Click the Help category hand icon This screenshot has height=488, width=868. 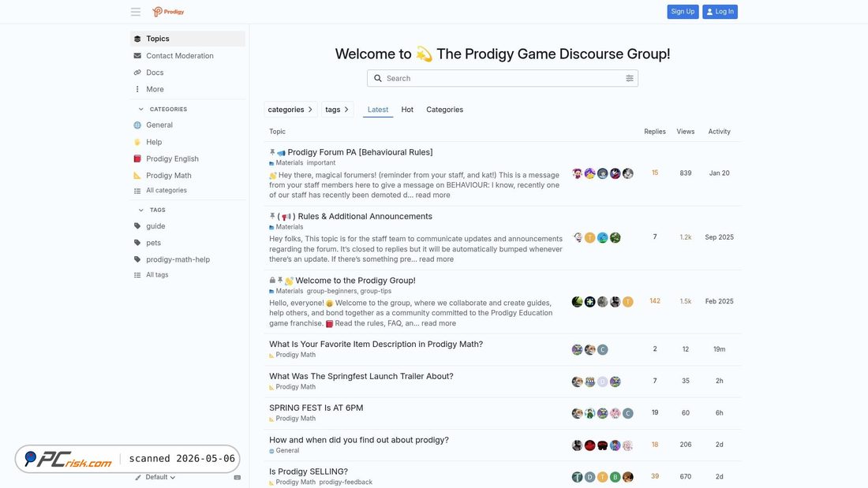click(x=137, y=142)
